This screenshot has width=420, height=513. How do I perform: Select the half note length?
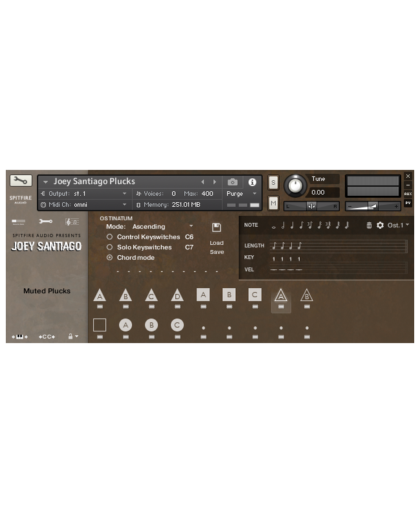click(x=283, y=225)
